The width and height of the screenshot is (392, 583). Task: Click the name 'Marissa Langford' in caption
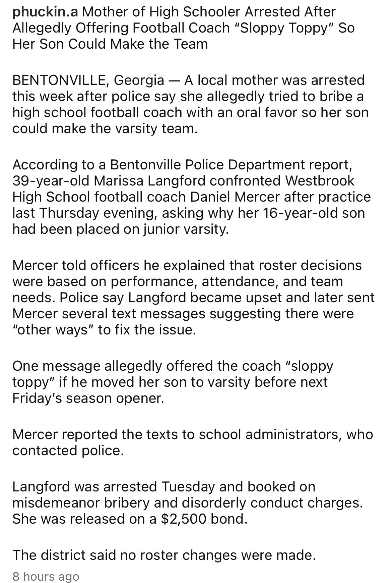pyautogui.click(x=149, y=181)
